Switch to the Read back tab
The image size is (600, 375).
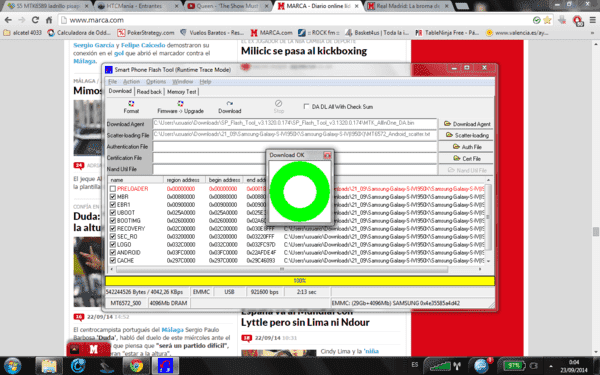(149, 92)
